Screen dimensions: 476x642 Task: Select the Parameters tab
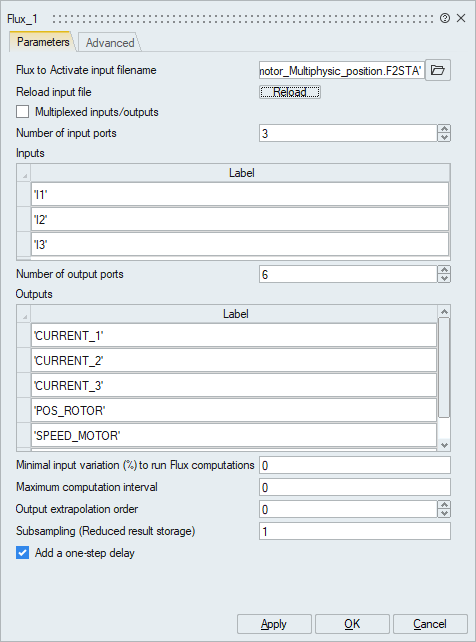43,42
